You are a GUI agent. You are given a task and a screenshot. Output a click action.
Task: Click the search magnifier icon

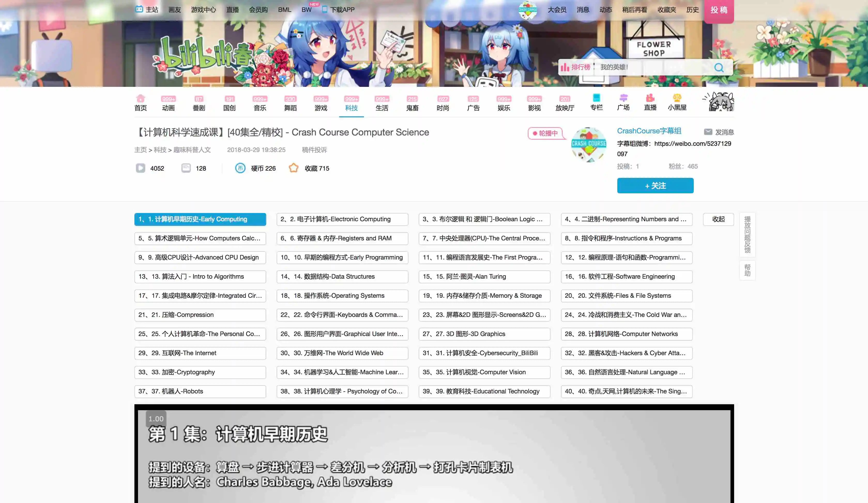[x=719, y=67]
